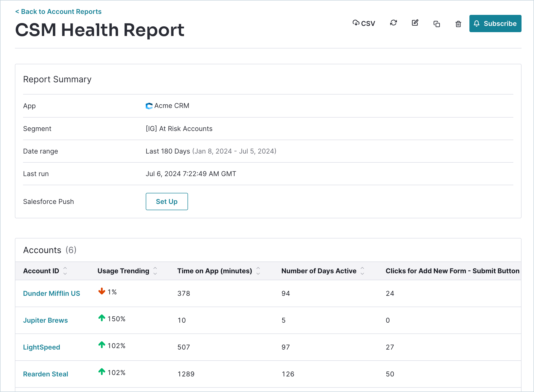Click the Subscribe bell button

point(495,24)
